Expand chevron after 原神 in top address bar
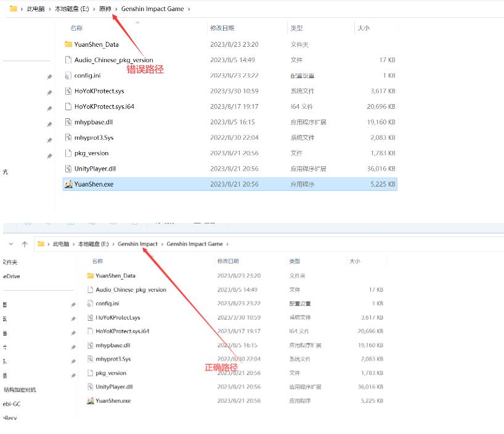Screen dimensions: 504x434 pos(116,9)
